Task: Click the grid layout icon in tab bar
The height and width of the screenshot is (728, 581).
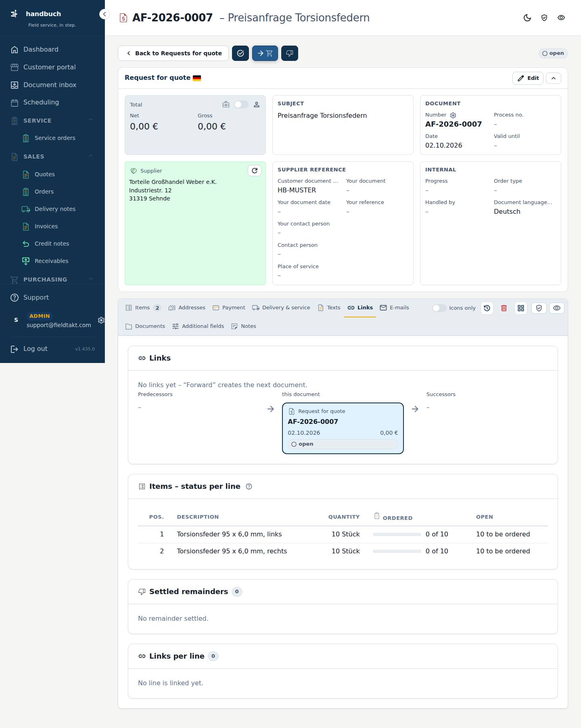Action: 521,308
